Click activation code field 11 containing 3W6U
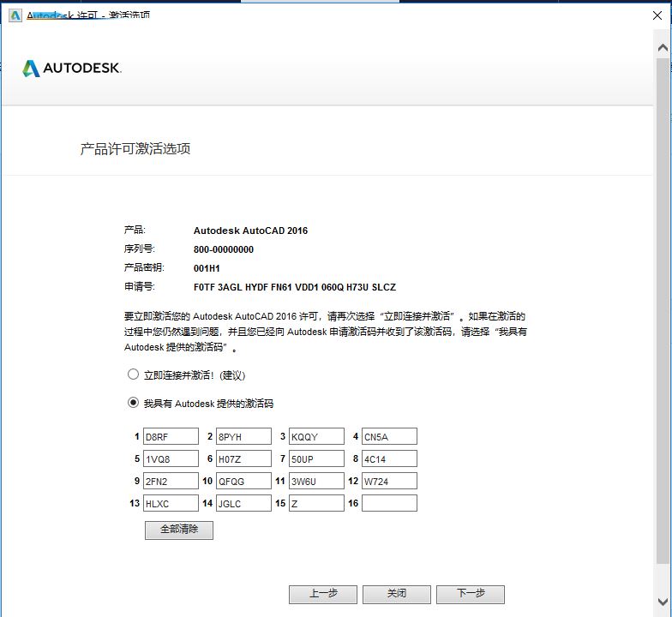The image size is (672, 617). pos(316,481)
